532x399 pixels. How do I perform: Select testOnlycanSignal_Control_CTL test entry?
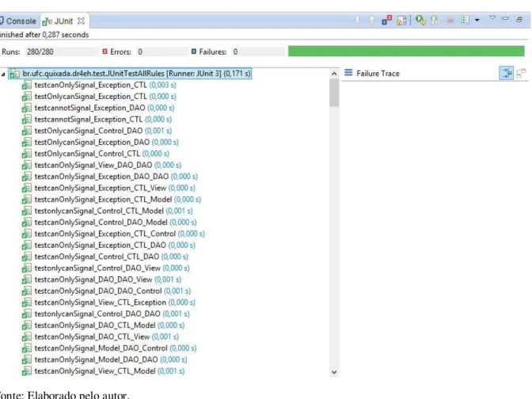[x=87, y=154]
